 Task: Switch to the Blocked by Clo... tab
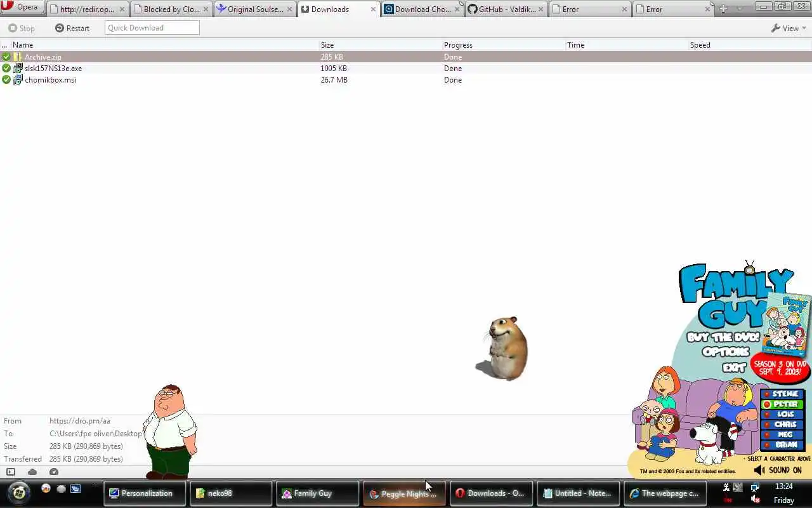(x=171, y=9)
